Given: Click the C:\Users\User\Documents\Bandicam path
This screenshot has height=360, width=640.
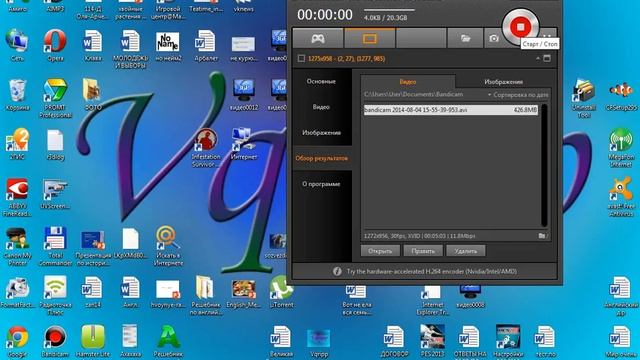Looking at the screenshot, I should (413, 95).
